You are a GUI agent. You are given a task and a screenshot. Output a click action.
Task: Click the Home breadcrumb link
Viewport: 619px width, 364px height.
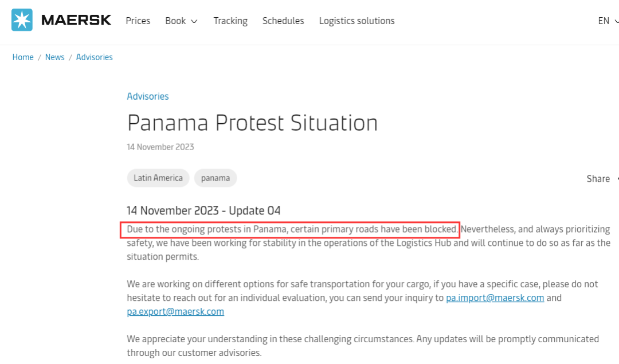click(23, 57)
